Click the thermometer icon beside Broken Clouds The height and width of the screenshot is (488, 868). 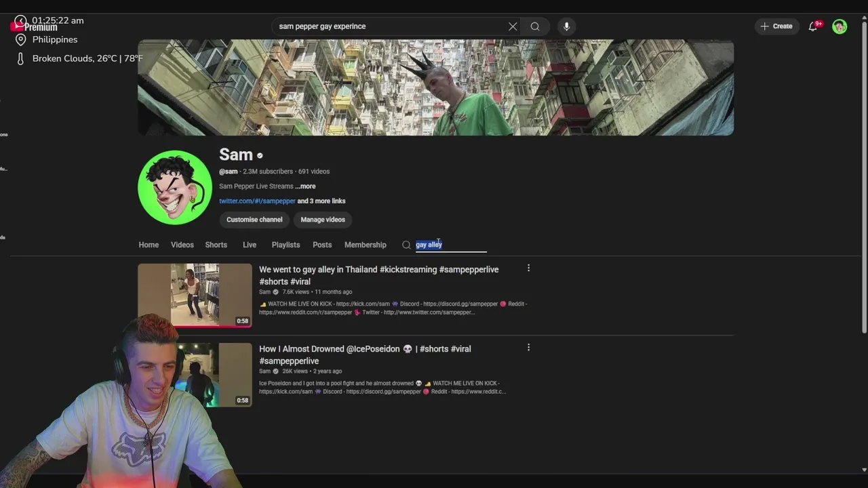coord(20,59)
